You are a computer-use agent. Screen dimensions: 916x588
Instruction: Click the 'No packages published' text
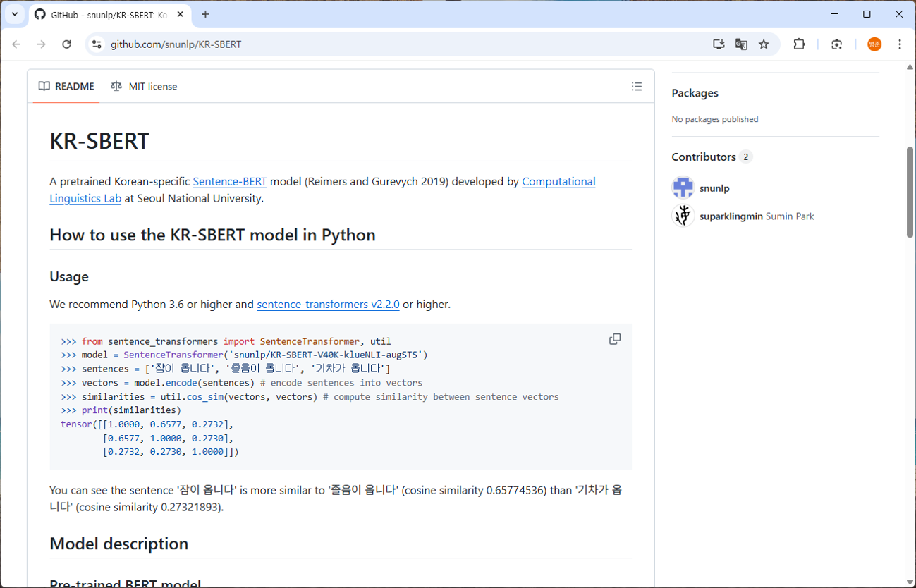(x=715, y=119)
